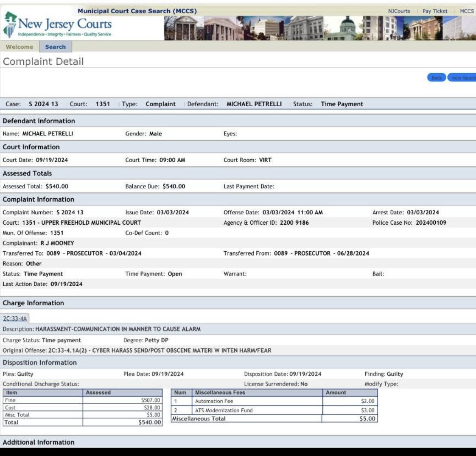Select the Total $540.00 table cell
The height and width of the screenshot is (456, 476).
pos(122,422)
